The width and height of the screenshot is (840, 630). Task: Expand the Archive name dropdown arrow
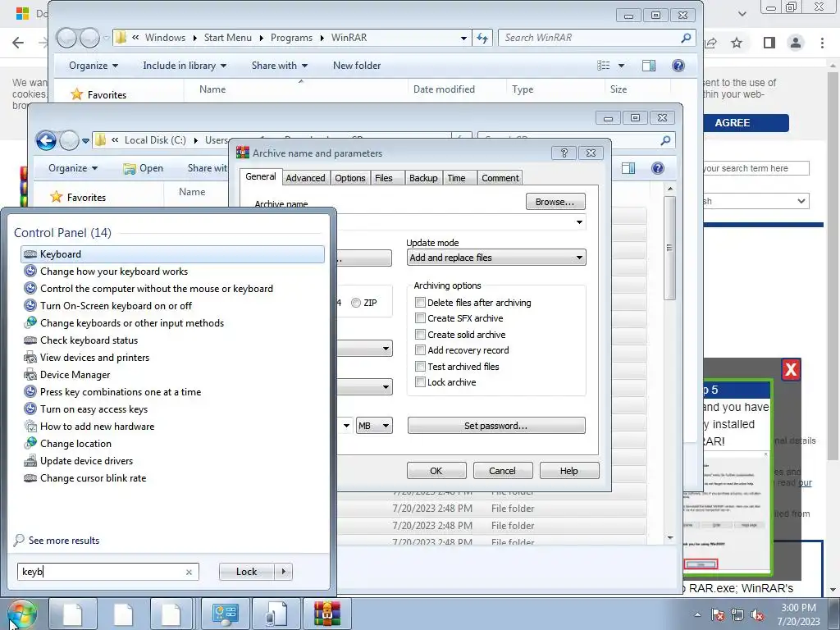[579, 222]
